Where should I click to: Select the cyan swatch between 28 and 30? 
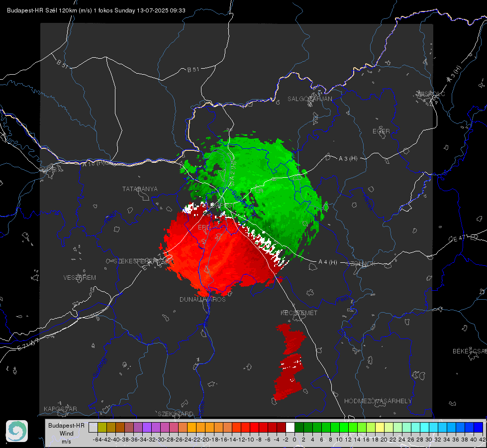coord(425,428)
